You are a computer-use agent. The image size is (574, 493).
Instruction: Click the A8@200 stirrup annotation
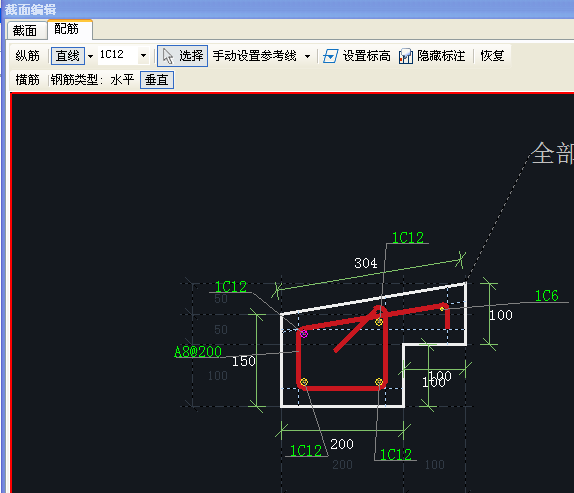[x=198, y=352]
